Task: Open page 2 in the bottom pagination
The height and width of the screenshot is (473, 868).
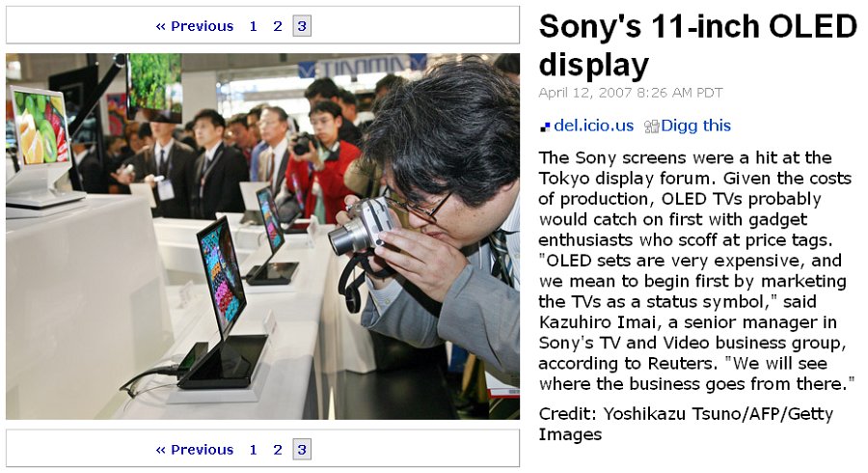Action: tap(278, 450)
